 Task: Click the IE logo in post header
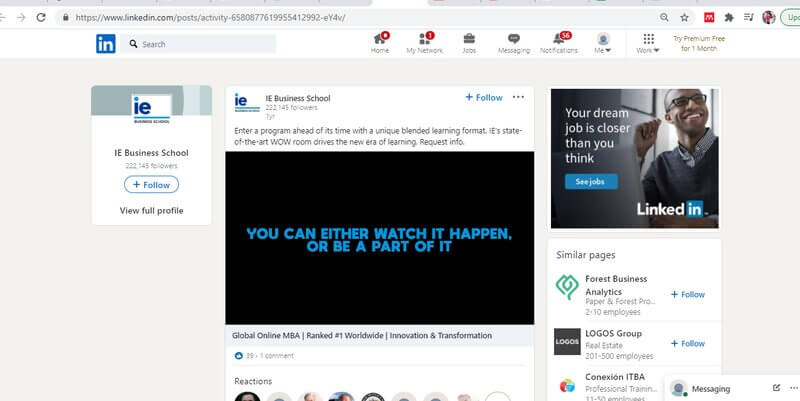[x=247, y=103]
